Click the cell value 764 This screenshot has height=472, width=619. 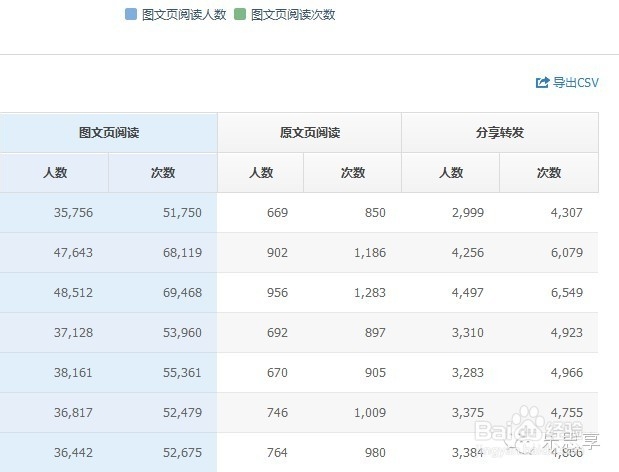click(x=277, y=453)
